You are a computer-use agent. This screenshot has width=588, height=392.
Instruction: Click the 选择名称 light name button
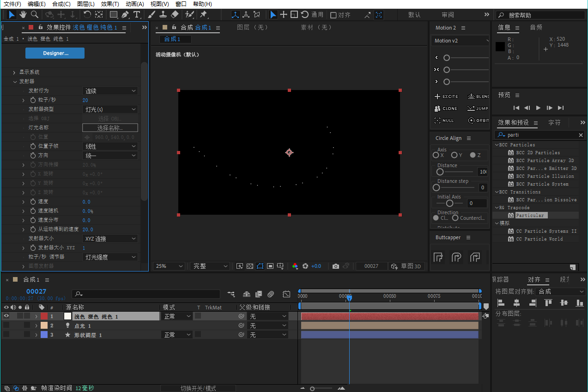110,128
